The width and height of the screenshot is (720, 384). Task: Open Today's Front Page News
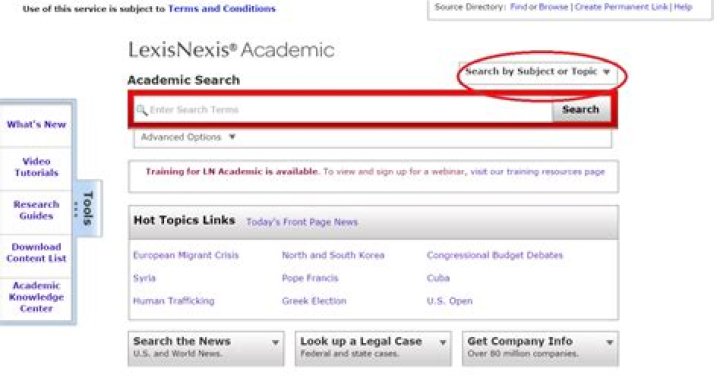(x=302, y=222)
